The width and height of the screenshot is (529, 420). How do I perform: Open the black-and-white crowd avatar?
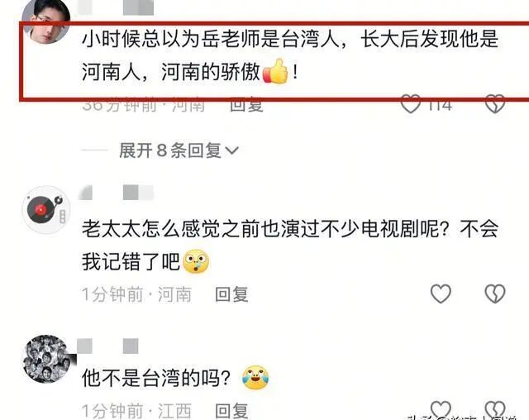click(47, 359)
